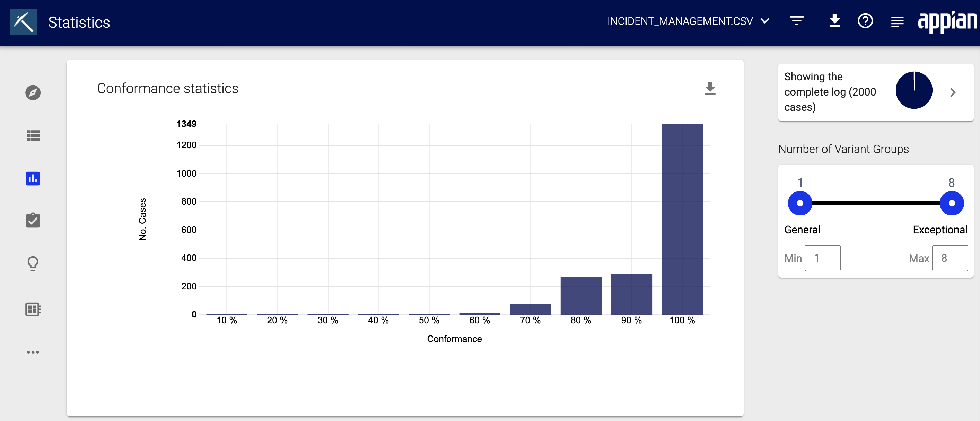Viewport: 980px width, 421px height.
Task: Click the 50 % x-axis label
Action: coord(429,320)
